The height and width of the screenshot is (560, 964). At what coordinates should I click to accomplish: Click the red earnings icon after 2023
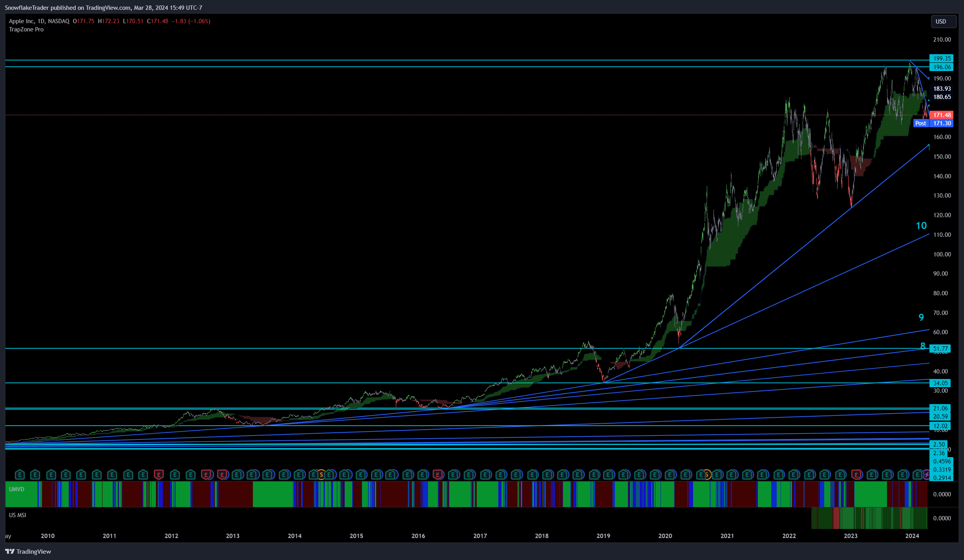(856, 475)
